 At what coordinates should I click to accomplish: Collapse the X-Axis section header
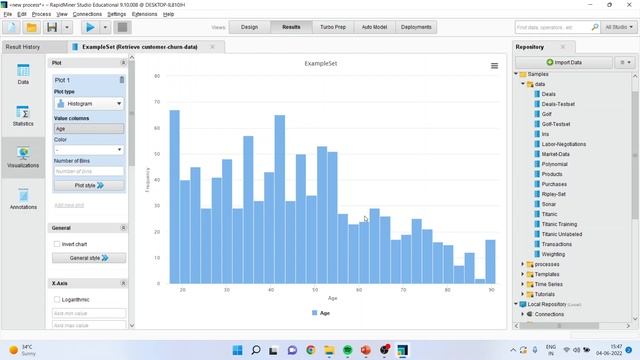(x=123, y=283)
